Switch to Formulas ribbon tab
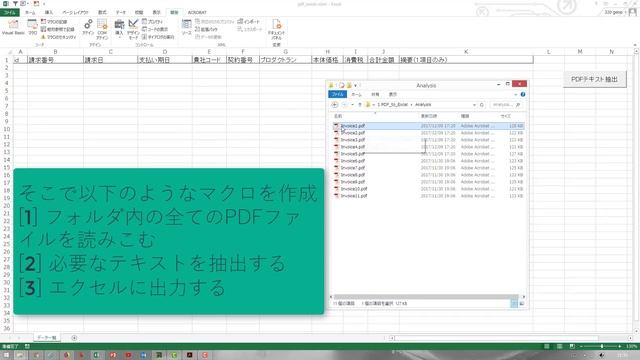Screen dimensions: 640x360 point(102,13)
